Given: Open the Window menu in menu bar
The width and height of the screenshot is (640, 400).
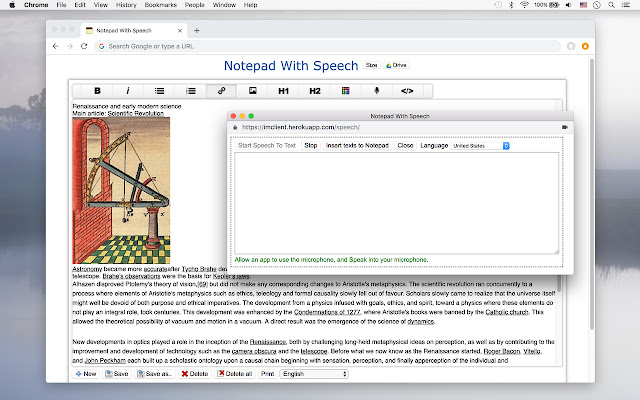Looking at the screenshot, I should coord(224,5).
